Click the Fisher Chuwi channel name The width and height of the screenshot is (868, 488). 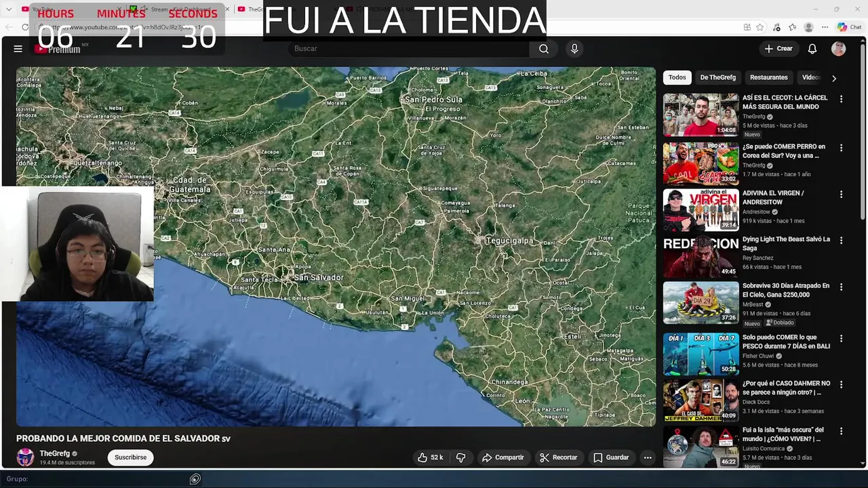[758, 356]
